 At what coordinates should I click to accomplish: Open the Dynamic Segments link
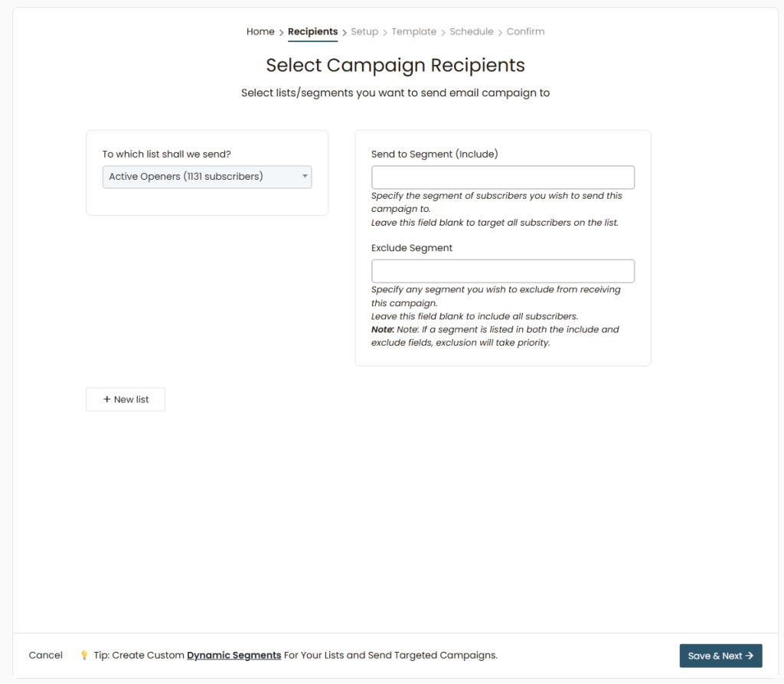click(234, 655)
